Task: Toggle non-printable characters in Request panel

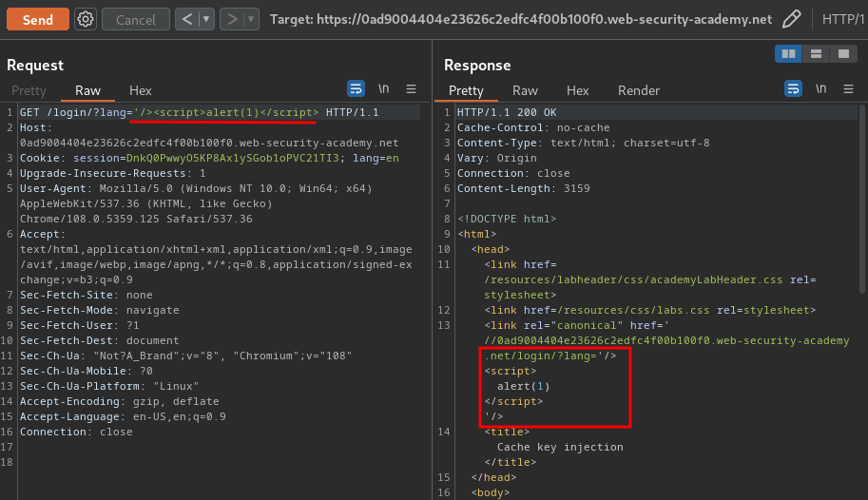Action: (x=384, y=88)
